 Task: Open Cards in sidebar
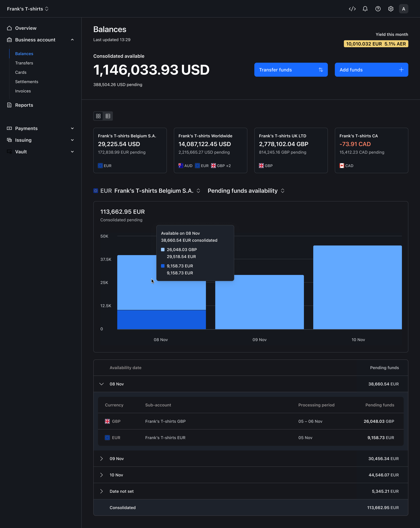click(21, 72)
